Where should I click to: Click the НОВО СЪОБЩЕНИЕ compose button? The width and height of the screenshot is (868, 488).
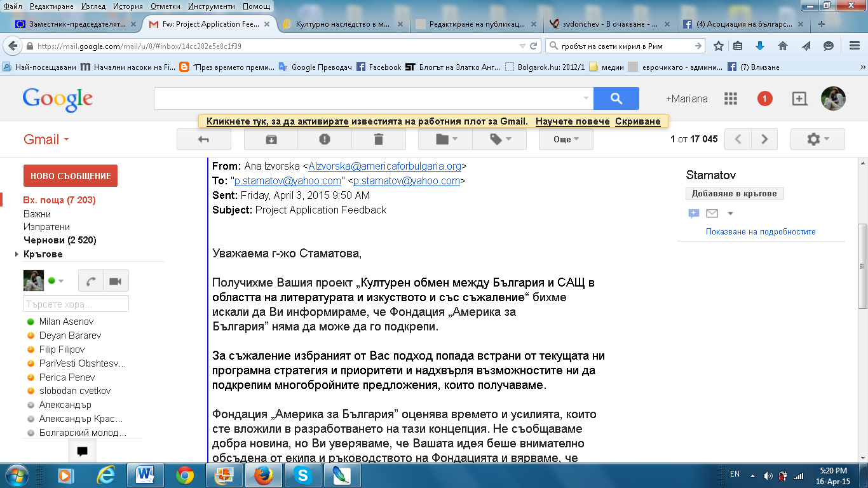click(70, 176)
